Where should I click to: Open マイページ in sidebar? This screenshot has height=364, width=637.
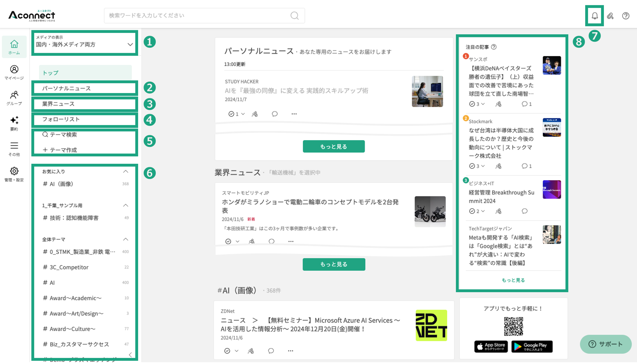pos(14,72)
